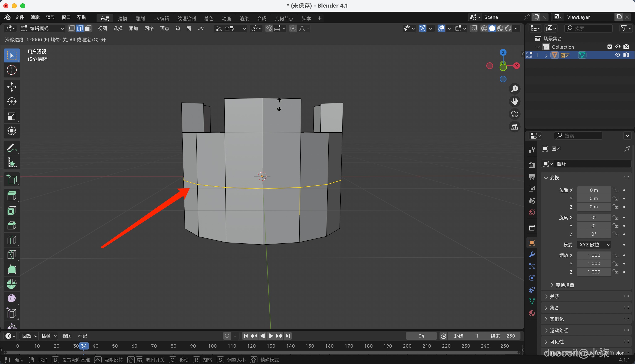Open the 编辑模式 mode dropdown
The width and height of the screenshot is (635, 364).
point(42,29)
